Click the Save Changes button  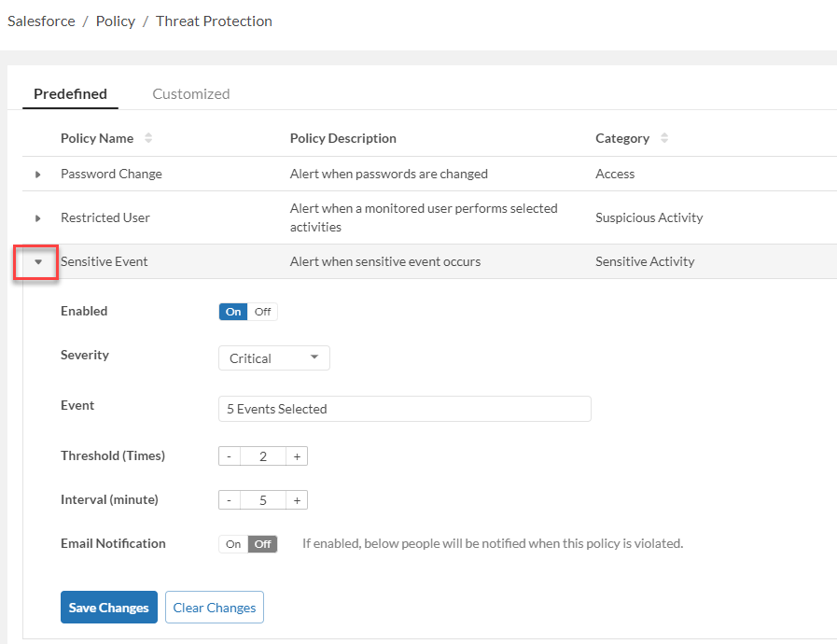click(109, 608)
